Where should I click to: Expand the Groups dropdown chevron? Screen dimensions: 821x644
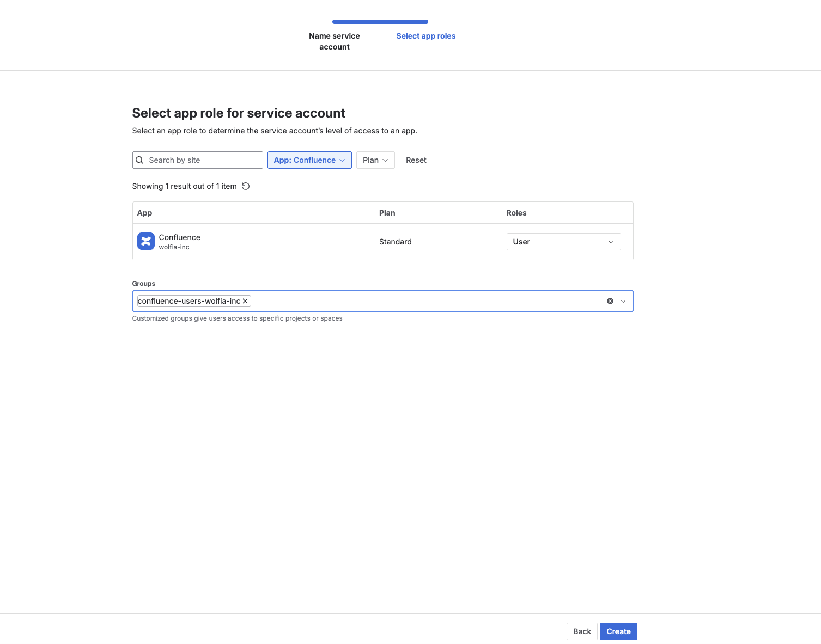click(623, 301)
